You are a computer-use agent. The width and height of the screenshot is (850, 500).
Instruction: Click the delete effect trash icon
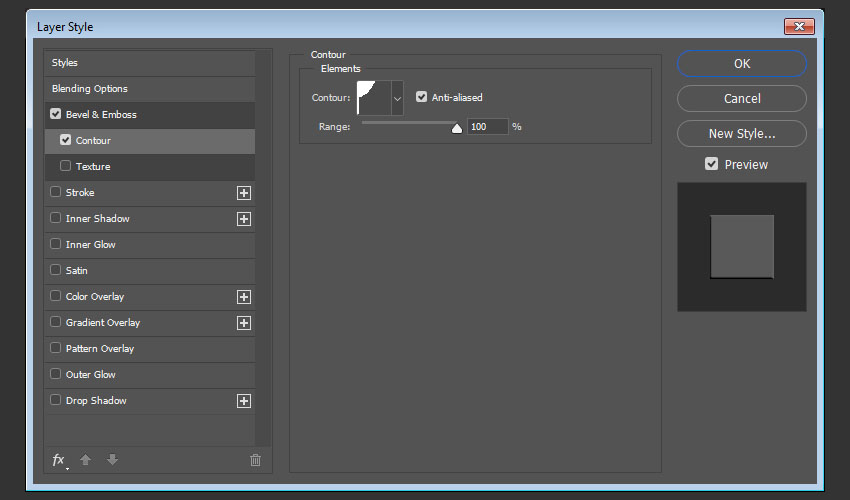(255, 460)
